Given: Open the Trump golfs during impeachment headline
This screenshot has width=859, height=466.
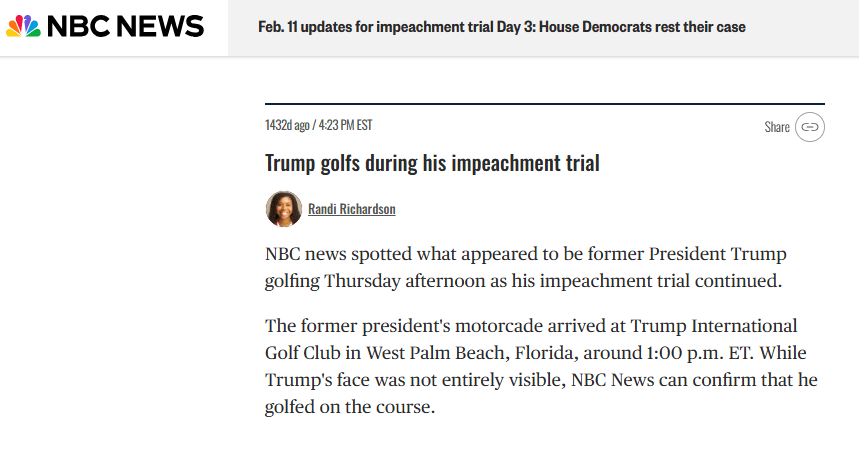Looking at the screenshot, I should coord(432,163).
